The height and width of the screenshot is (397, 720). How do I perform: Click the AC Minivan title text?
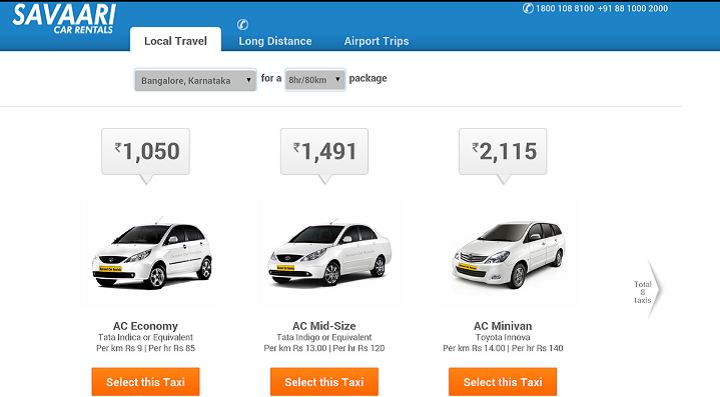point(503,326)
